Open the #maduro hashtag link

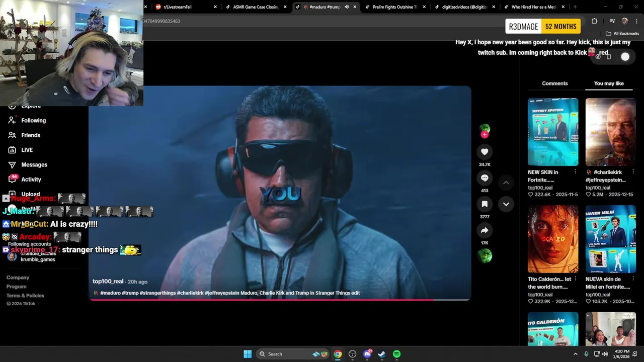(110, 293)
